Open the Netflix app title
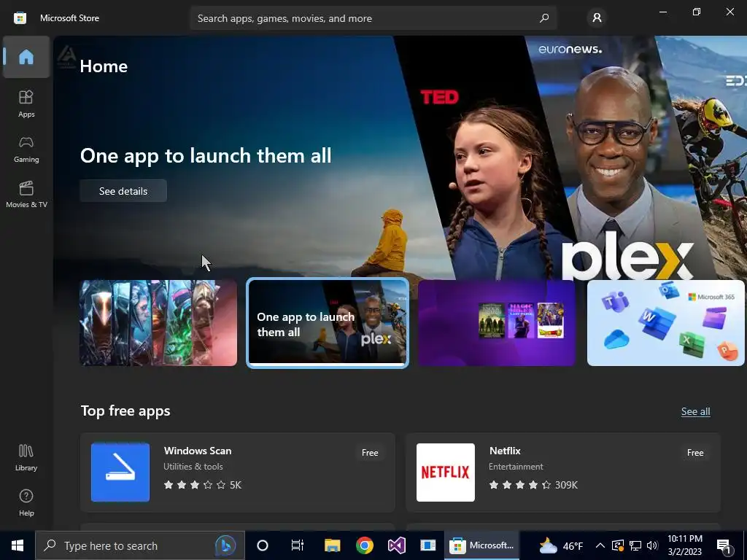 505,451
